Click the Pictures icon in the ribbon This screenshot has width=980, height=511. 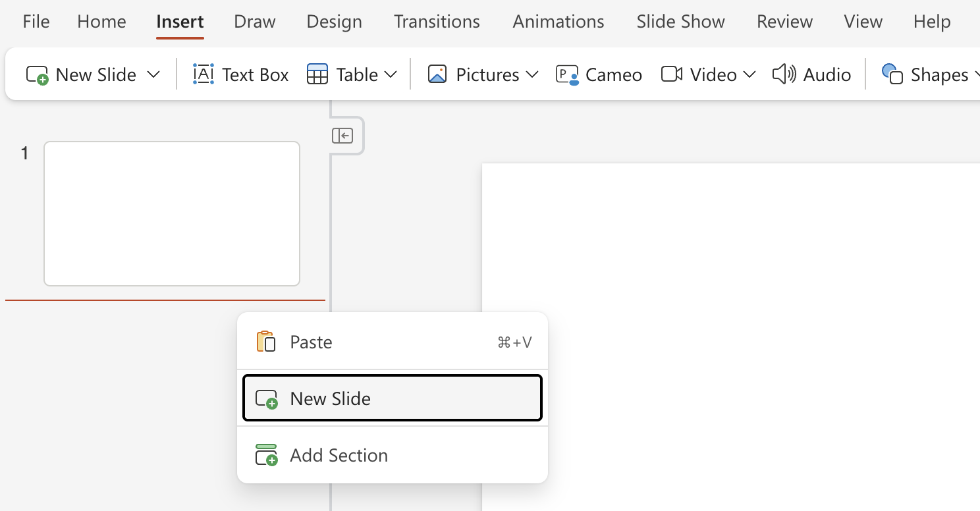pyautogui.click(x=437, y=74)
